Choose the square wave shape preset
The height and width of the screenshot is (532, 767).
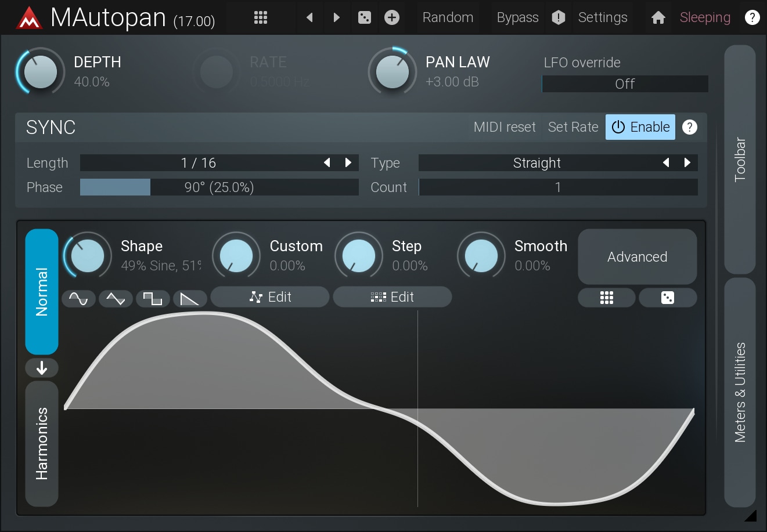[153, 299]
